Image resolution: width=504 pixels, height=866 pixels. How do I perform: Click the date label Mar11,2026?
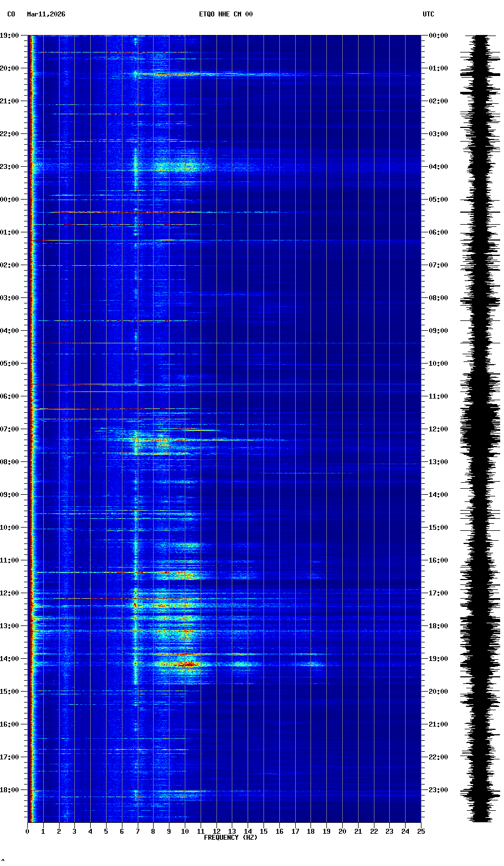pyautogui.click(x=46, y=14)
